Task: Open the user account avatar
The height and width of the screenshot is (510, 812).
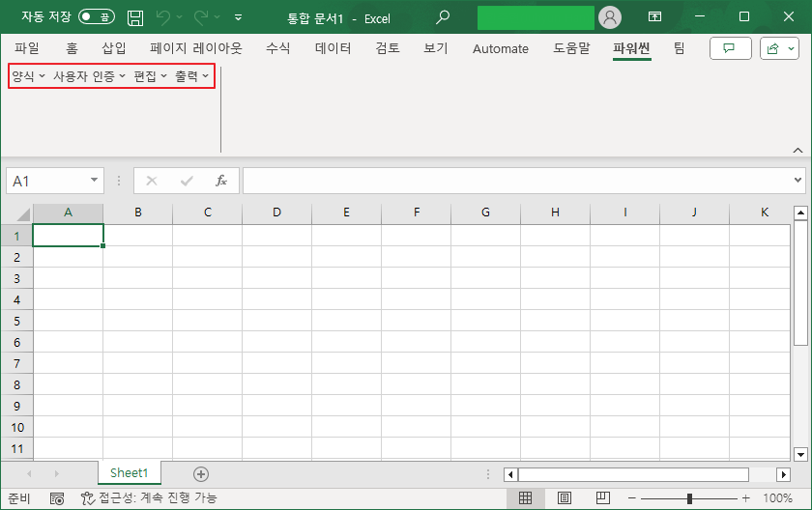Action: point(610,17)
